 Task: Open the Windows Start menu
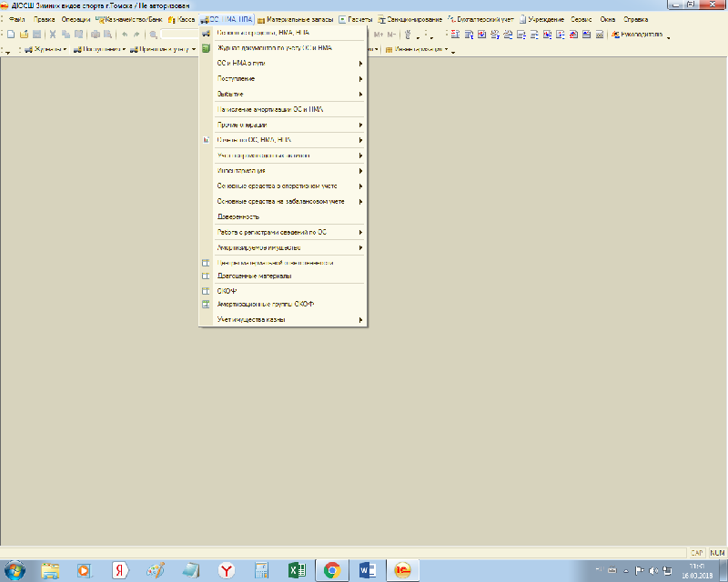tap(15, 570)
